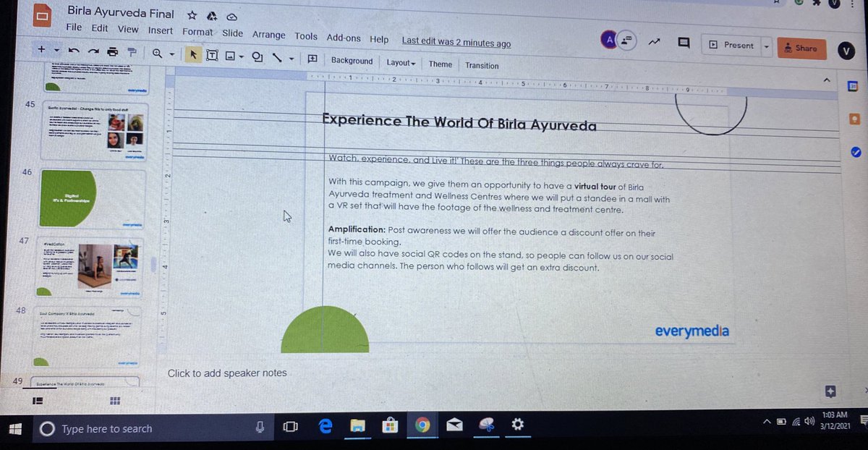
Task: Click the Theme button
Action: tap(441, 64)
